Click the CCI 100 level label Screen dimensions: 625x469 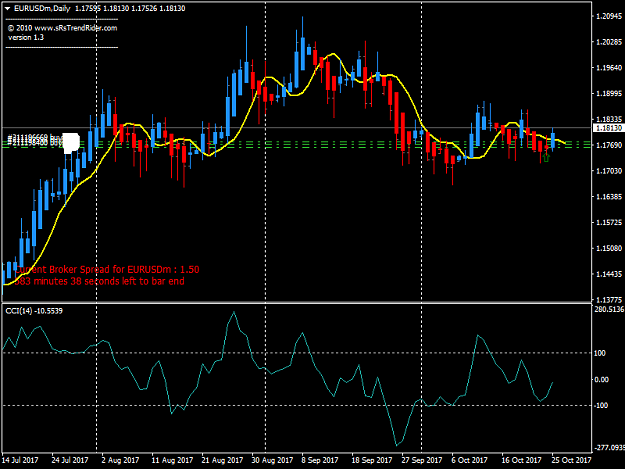(x=600, y=353)
